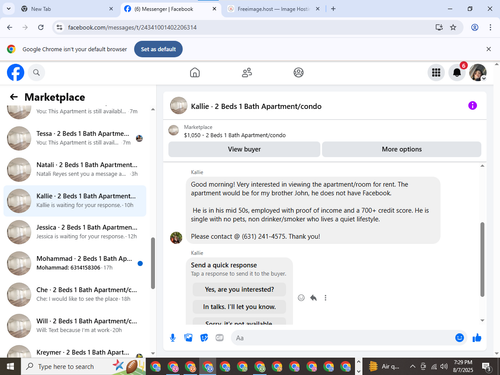This screenshot has height=375, width=500.
Task: Go to the Home feed icon
Action: [195, 72]
